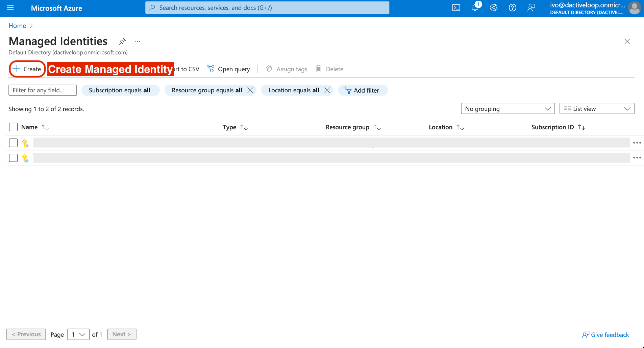The image size is (644, 348).
Task: Click the Create button
Action: pyautogui.click(x=27, y=69)
